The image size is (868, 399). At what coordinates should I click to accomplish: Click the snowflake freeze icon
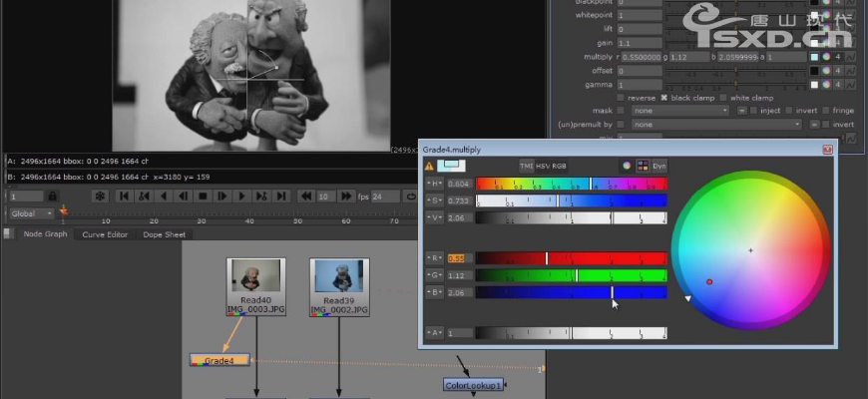tap(100, 197)
